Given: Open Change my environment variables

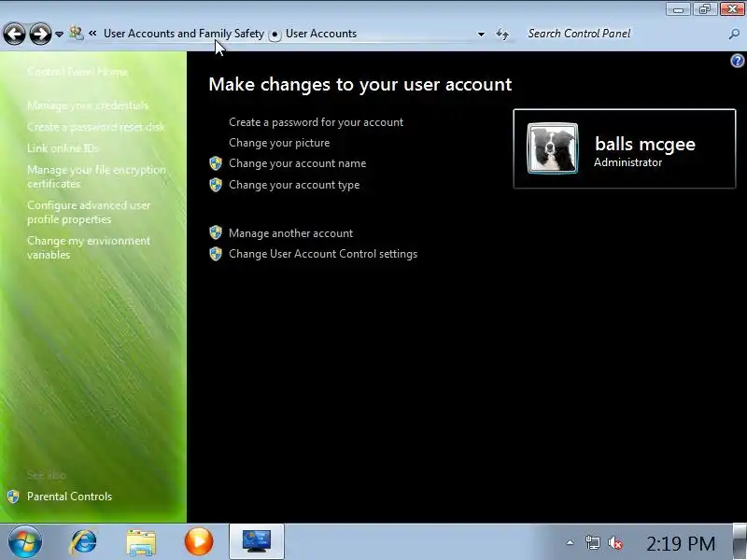Looking at the screenshot, I should point(89,247).
